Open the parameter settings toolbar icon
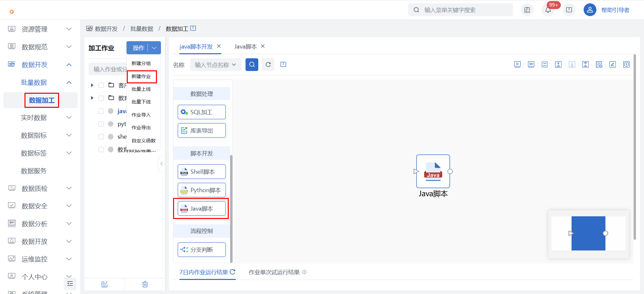Viewport: 644px width, 294px height. coord(544,65)
